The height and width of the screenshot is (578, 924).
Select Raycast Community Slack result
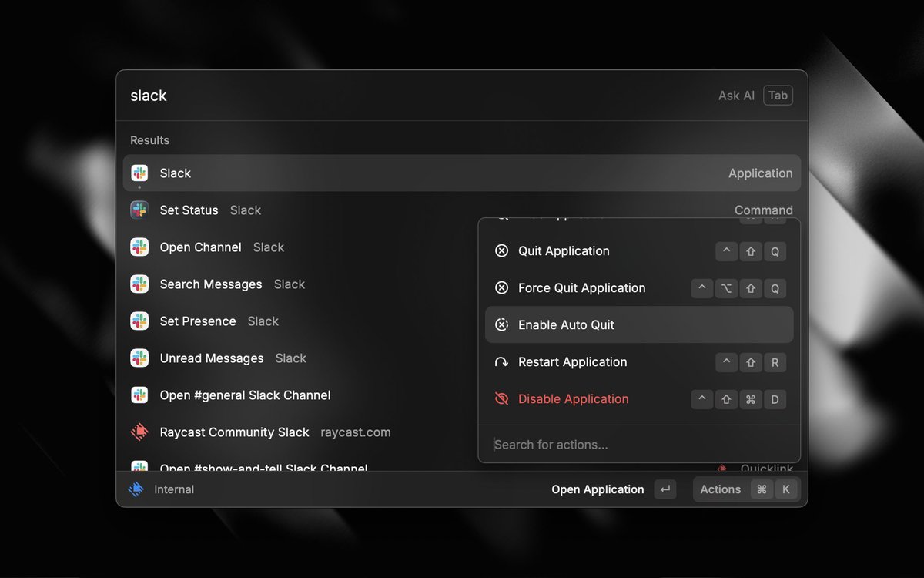coord(300,432)
